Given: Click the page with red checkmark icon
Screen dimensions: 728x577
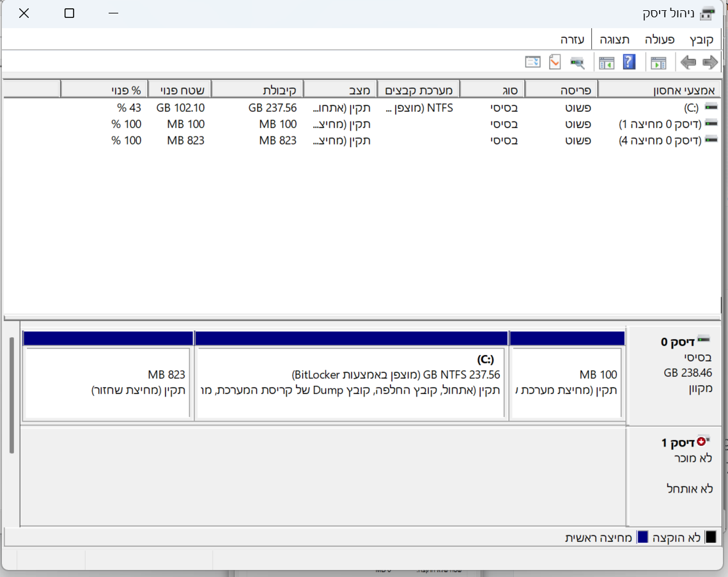Looking at the screenshot, I should tap(555, 62).
